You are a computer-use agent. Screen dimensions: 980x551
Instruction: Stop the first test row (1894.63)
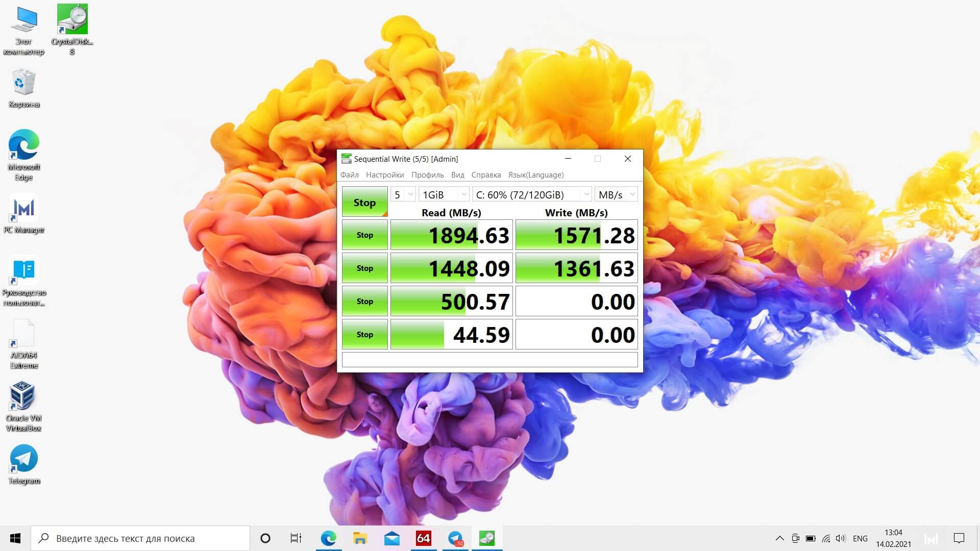(x=364, y=235)
